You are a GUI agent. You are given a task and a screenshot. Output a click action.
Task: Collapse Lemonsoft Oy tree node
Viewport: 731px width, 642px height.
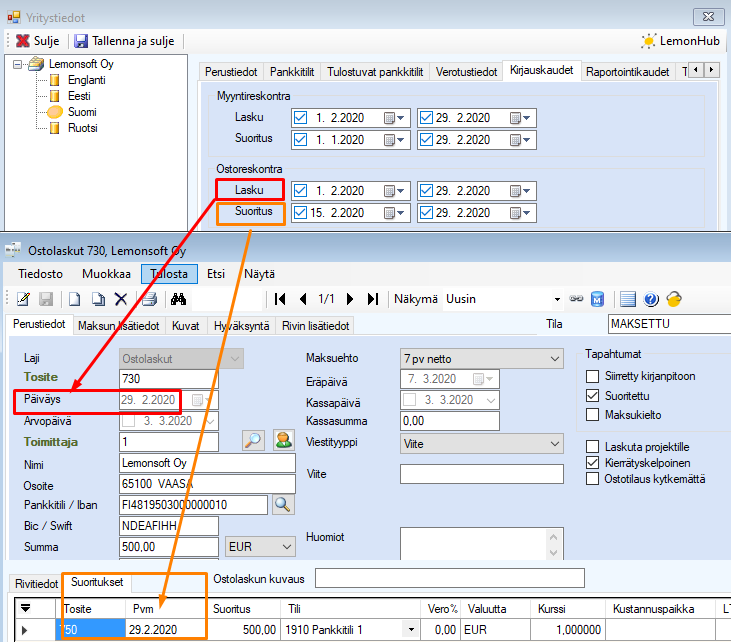(x=17, y=64)
